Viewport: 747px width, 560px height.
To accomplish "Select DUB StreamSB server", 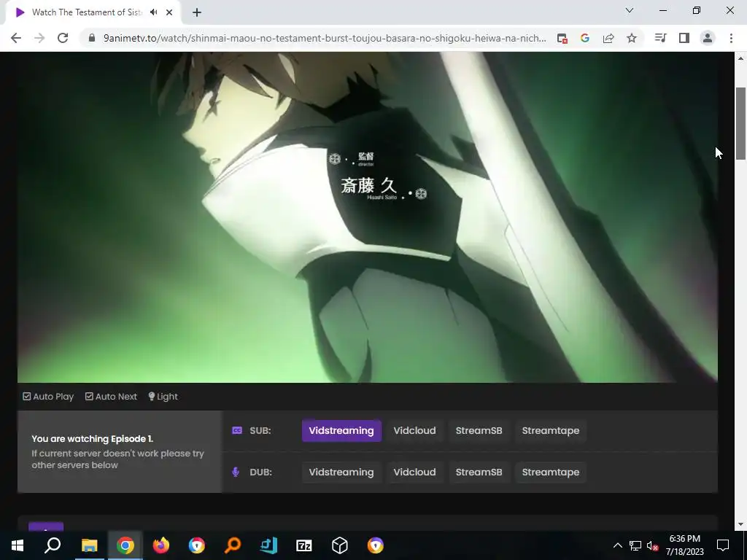I will click(x=479, y=472).
